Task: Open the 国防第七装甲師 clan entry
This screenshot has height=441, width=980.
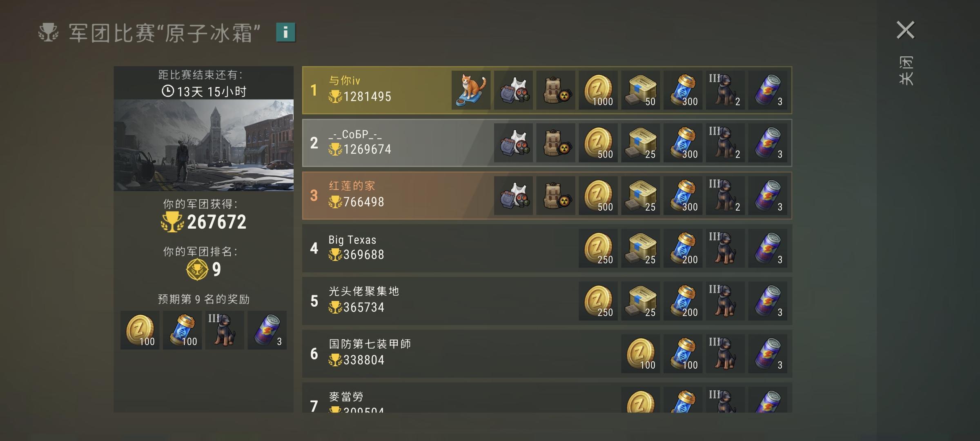Action: coord(547,354)
